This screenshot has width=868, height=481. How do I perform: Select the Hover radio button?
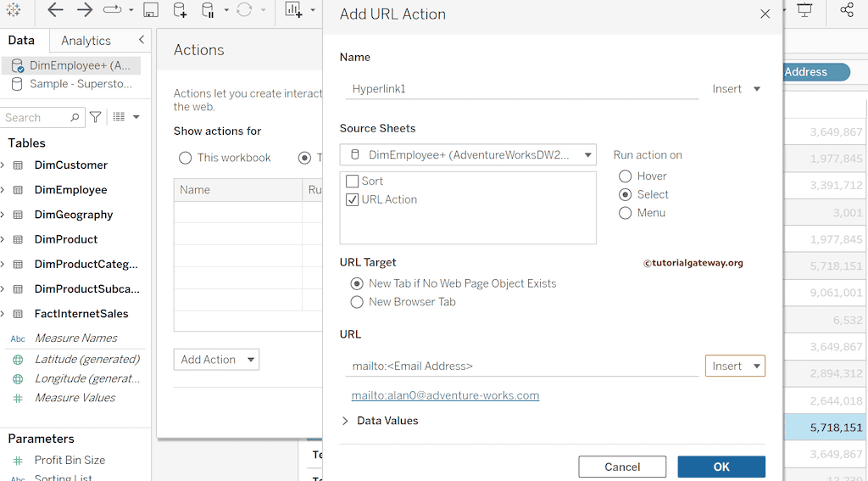(626, 176)
